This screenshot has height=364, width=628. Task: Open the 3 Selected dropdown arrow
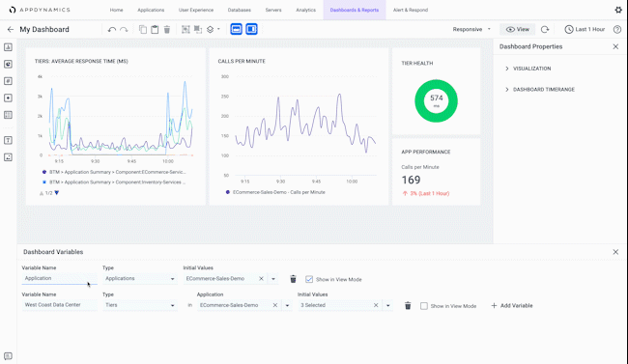click(x=387, y=305)
